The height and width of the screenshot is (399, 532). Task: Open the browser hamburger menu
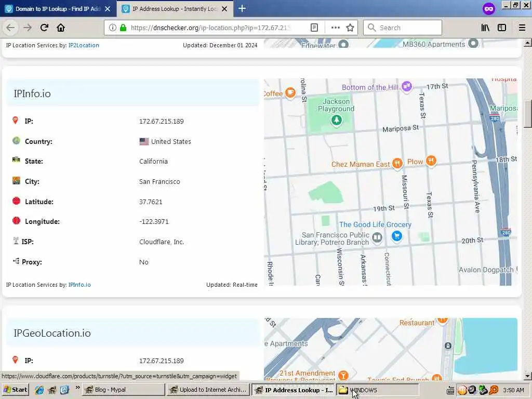point(522,28)
